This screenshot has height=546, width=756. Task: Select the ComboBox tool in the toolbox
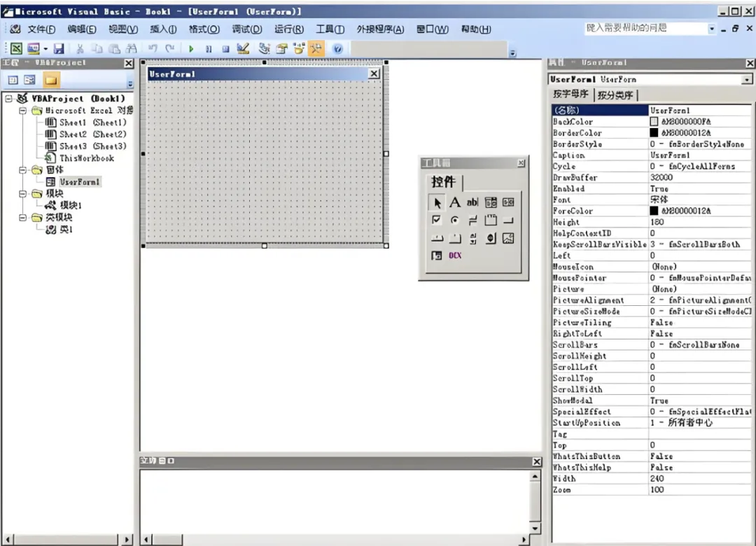491,202
